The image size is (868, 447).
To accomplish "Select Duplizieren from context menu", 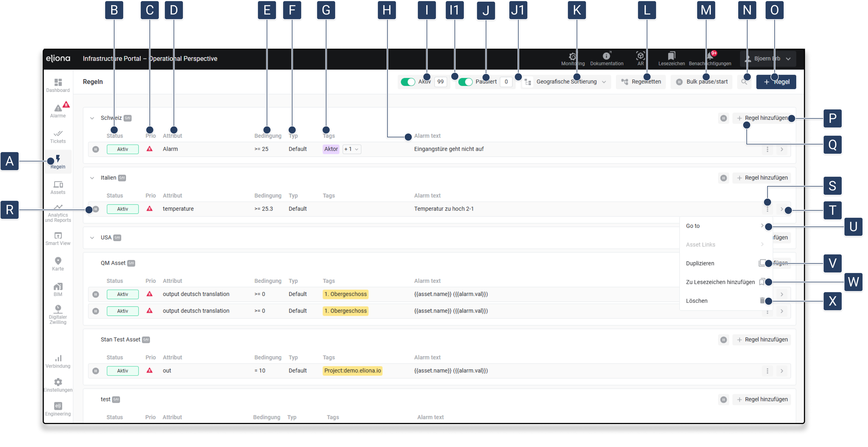I will tap(700, 263).
